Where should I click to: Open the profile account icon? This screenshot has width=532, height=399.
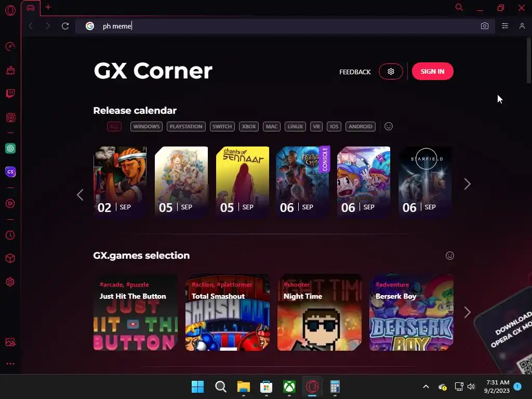click(x=522, y=26)
